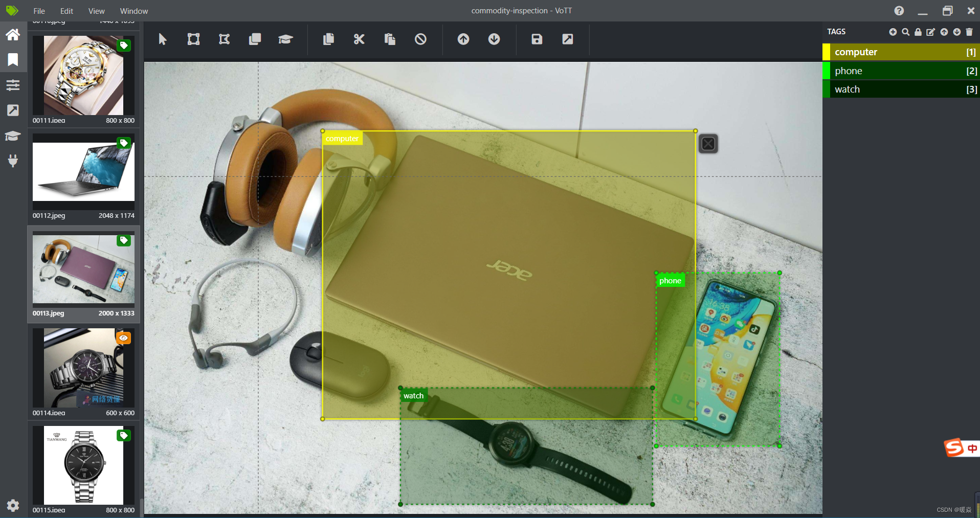The height and width of the screenshot is (518, 980).
Task: Click the dark green watch tag color
Action: [826, 89]
